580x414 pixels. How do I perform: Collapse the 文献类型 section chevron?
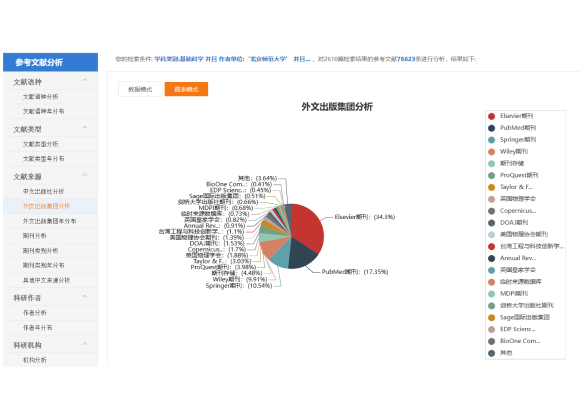tap(85, 128)
